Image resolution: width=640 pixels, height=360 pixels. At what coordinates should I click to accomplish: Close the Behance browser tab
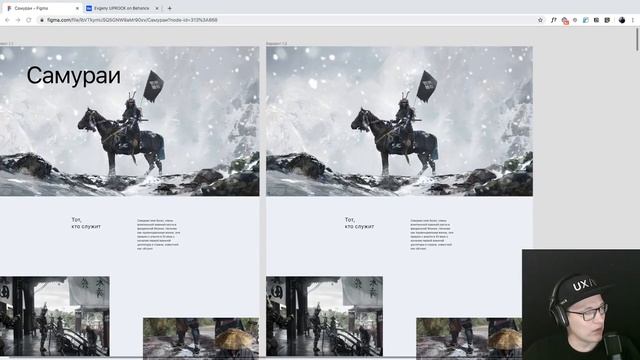coord(157,8)
